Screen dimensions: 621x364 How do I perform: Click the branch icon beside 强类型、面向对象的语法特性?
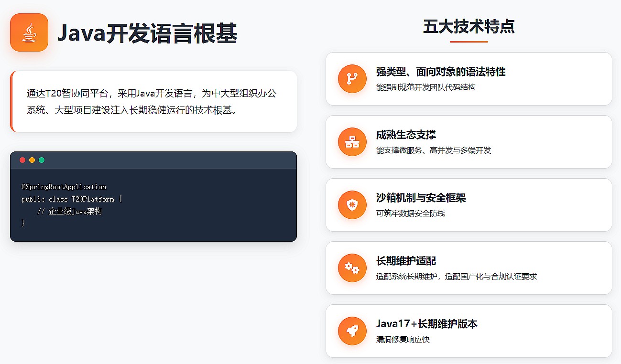[352, 79]
